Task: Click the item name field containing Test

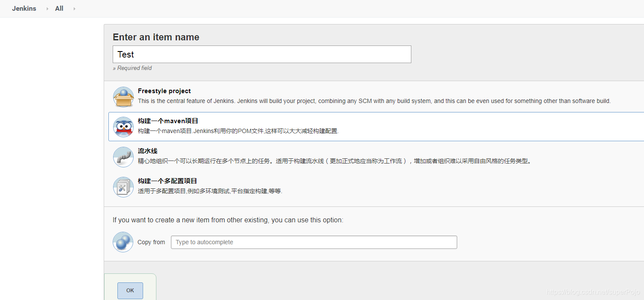Action: click(262, 54)
